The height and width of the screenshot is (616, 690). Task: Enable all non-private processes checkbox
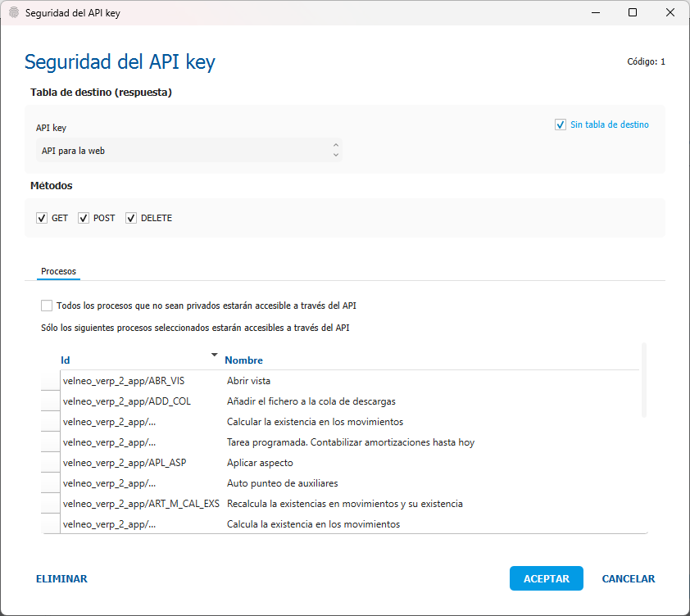(x=47, y=306)
